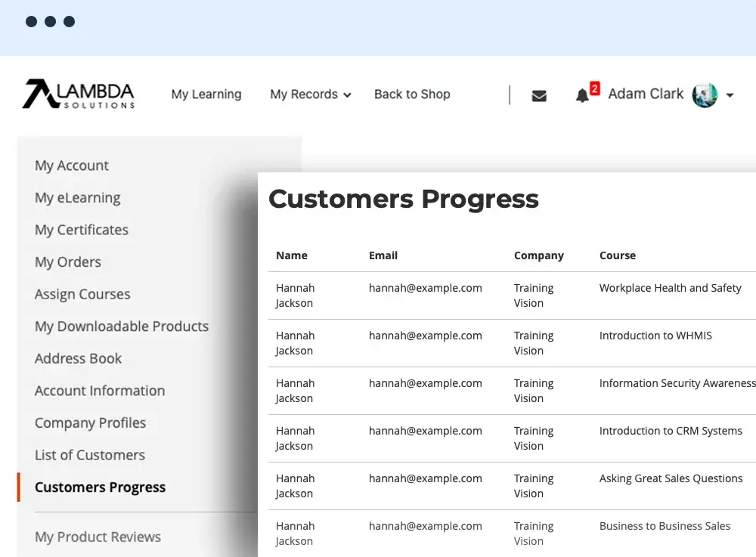Click Business to Business Sales course

point(665,526)
